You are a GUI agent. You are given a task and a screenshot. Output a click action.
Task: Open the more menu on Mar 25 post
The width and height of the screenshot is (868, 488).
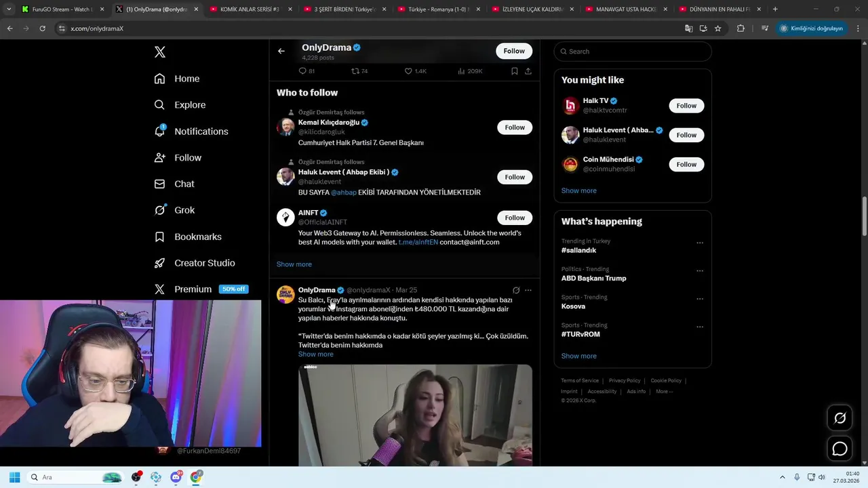[x=528, y=290]
